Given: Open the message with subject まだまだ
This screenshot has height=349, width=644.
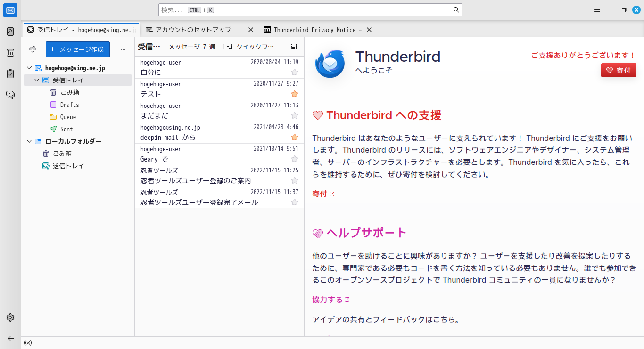Looking at the screenshot, I should pos(219,111).
